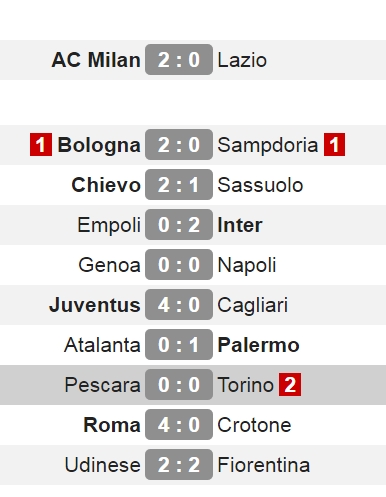The height and width of the screenshot is (497, 386).
Task: Open the Atalanta vs Palermo 0:1 score
Action: 179,345
